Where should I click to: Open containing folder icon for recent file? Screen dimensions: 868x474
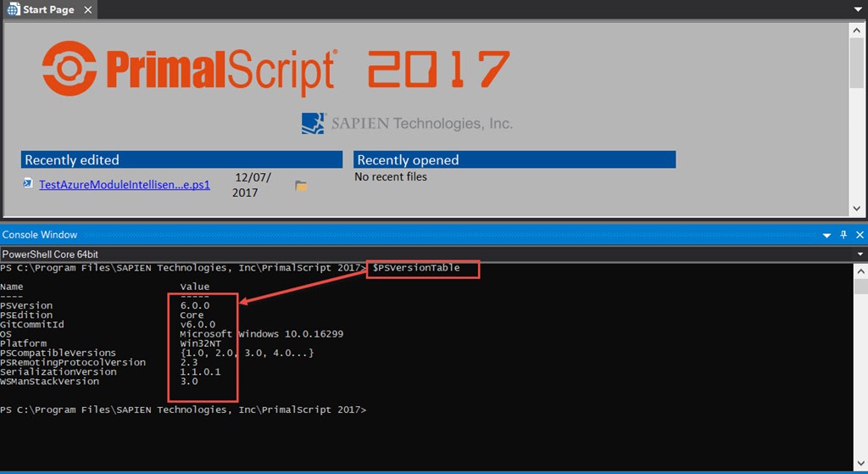(x=301, y=186)
